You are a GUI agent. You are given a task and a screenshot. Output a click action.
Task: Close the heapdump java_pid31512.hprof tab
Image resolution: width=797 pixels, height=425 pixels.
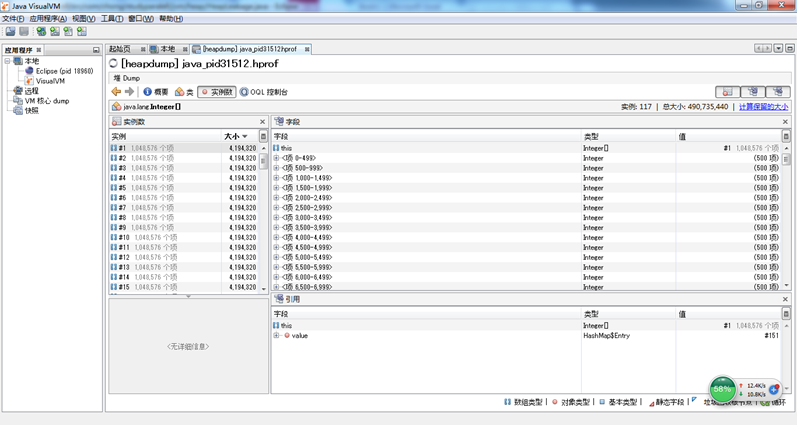click(307, 49)
